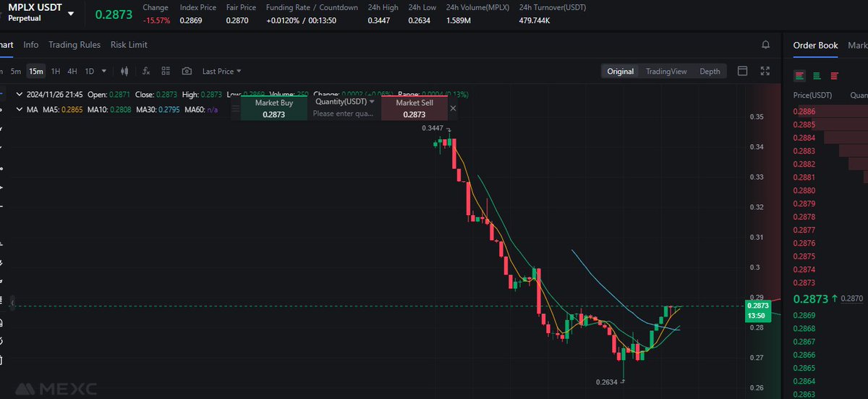Toggle the chart window layout icon
Screen dimensions: 868x399
click(742, 71)
